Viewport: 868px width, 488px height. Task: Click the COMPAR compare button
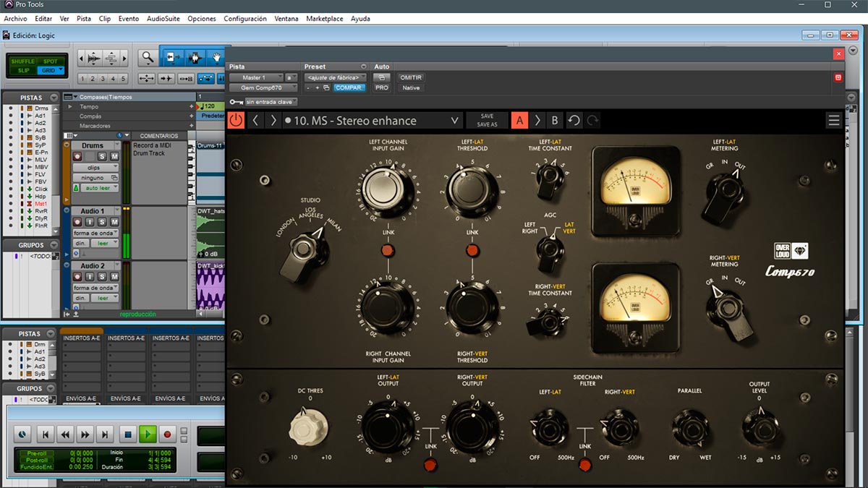[x=349, y=88]
